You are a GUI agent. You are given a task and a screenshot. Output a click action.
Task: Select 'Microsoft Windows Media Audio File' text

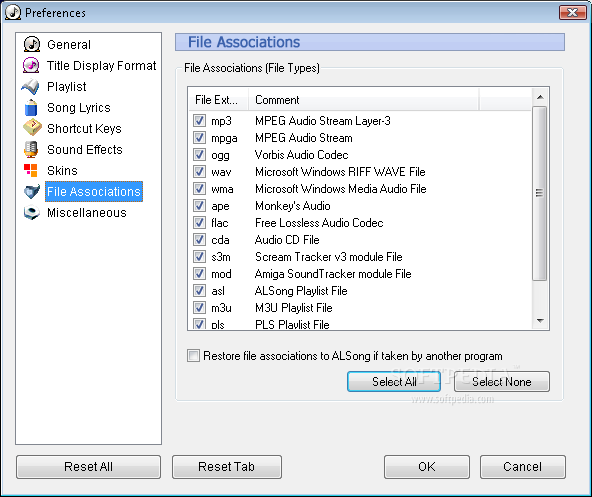[x=341, y=189]
